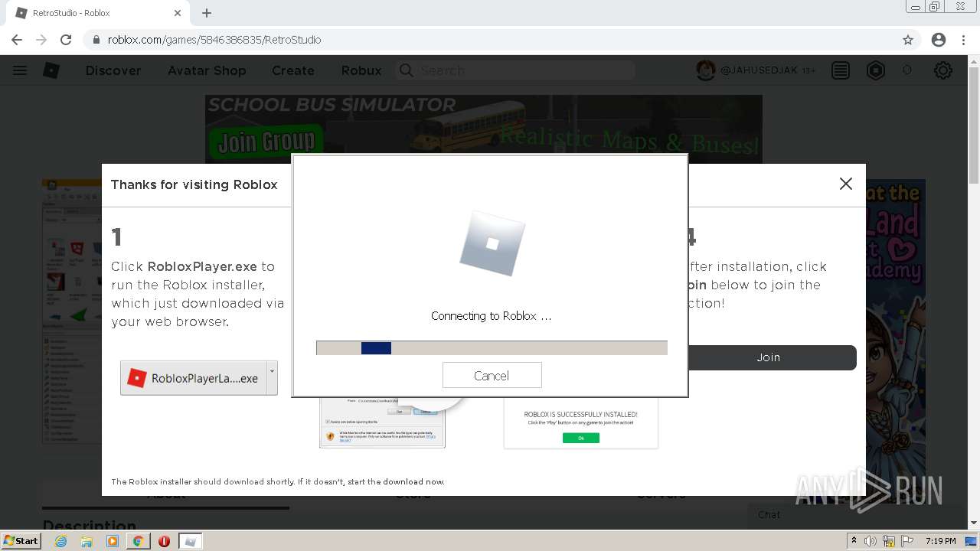Open the Avatar Shop page

click(x=207, y=70)
